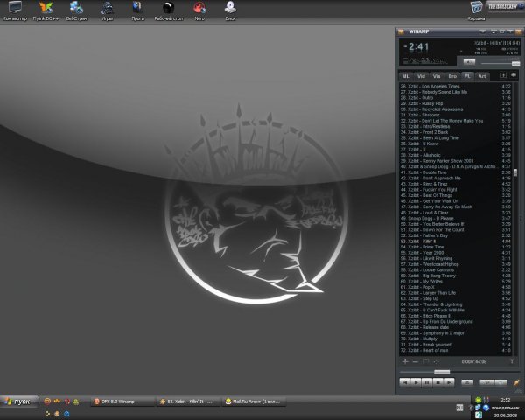Click the playlist vertical scrollbar thumb

pos(515,172)
